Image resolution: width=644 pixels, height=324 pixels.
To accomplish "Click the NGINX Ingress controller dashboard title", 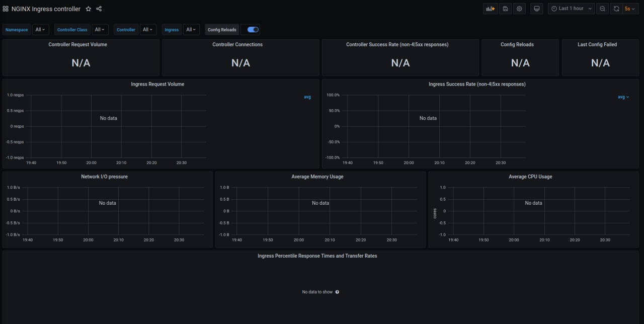I will pos(46,9).
